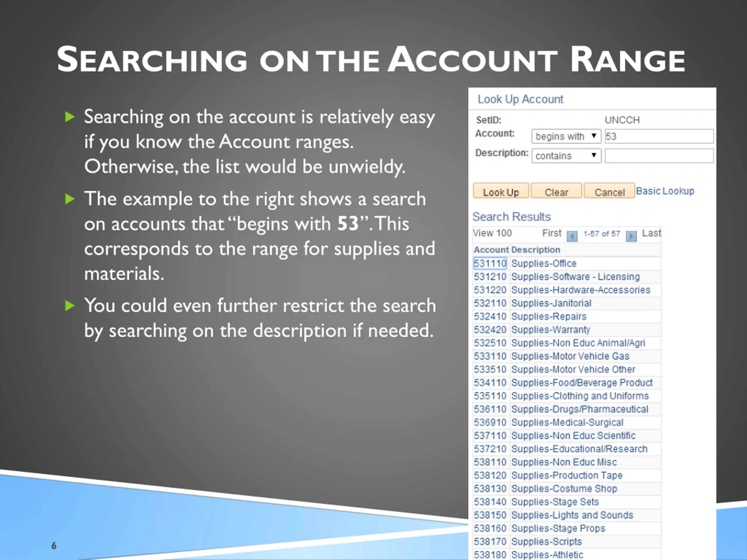Go to Last results page
This screenshot has height=560, width=747.
[651, 233]
